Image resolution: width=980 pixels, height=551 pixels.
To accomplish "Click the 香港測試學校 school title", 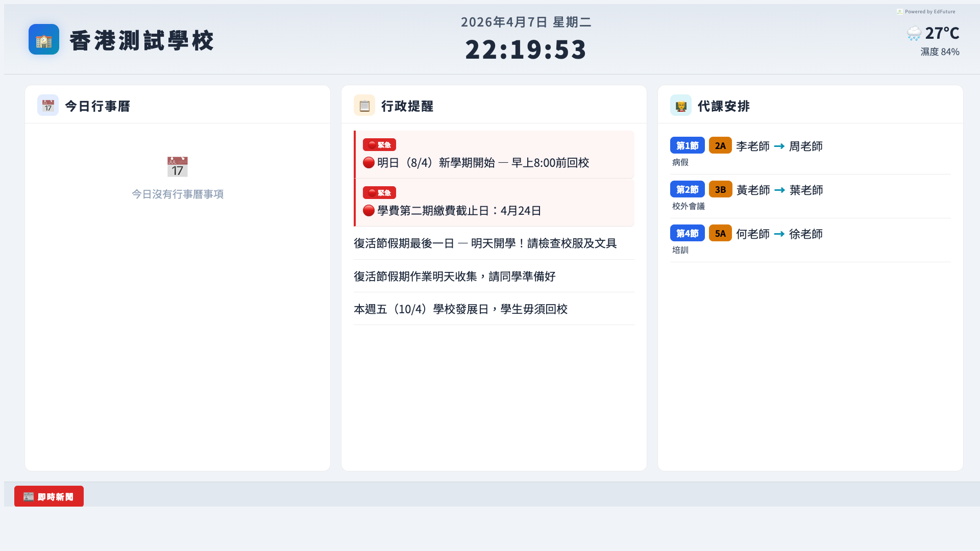I will point(141,40).
